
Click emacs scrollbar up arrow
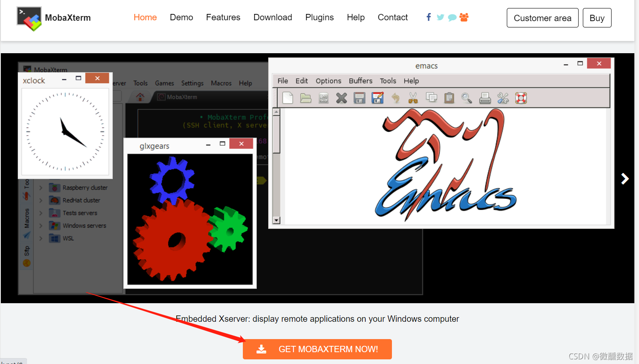pyautogui.click(x=277, y=112)
